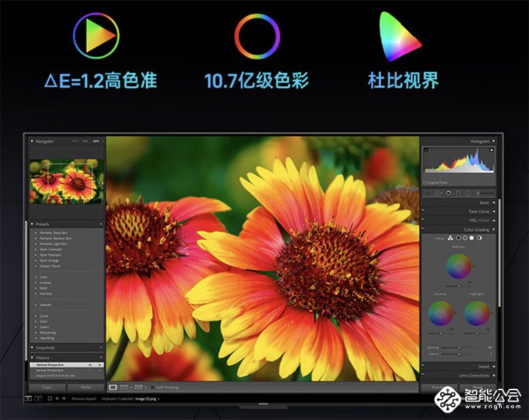Toggle the Original Photo checkbox under histogram

tap(425, 182)
